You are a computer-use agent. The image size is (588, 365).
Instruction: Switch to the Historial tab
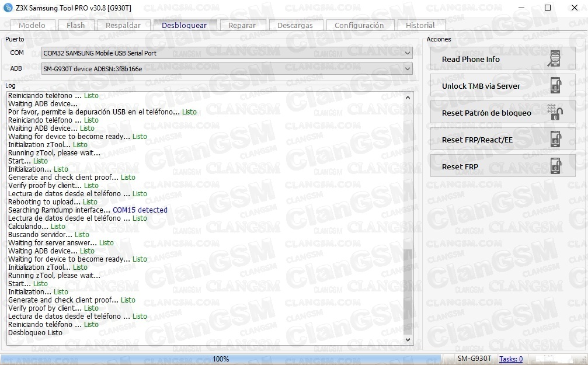[420, 25]
